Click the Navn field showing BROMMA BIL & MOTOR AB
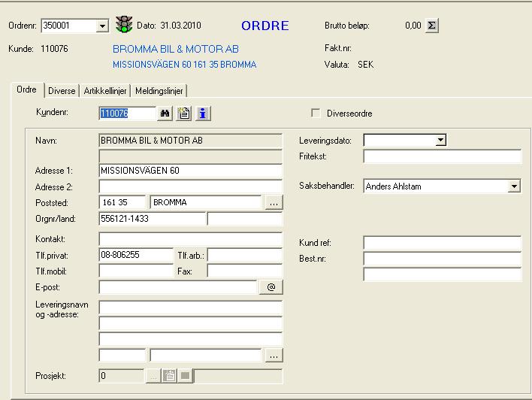 point(190,141)
